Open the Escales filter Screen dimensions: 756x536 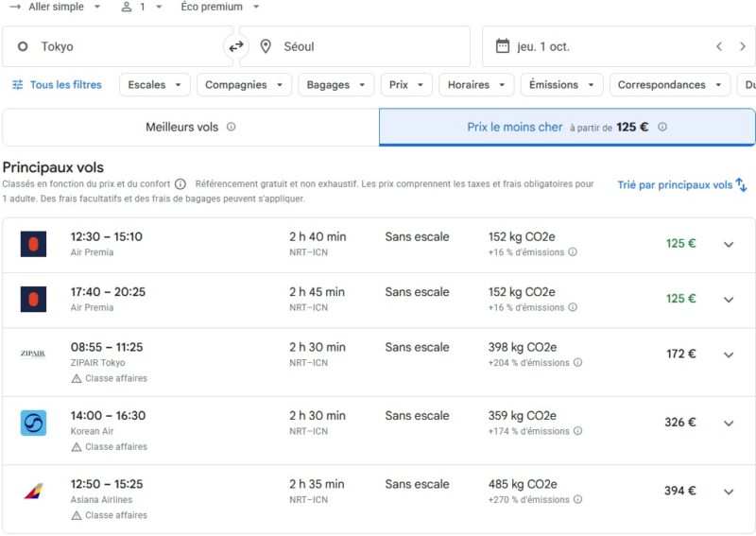click(x=155, y=85)
